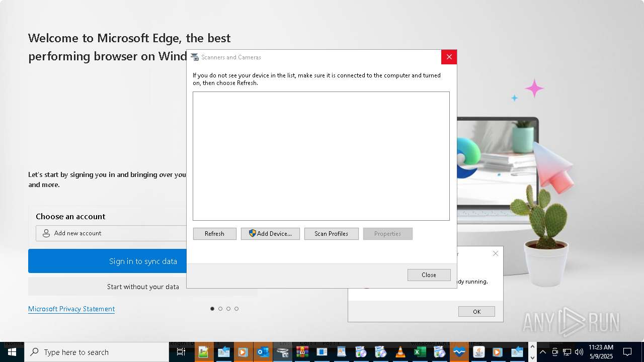The width and height of the screenshot is (644, 362).
Task: Show hidden system tray icons
Action: [x=543, y=352]
